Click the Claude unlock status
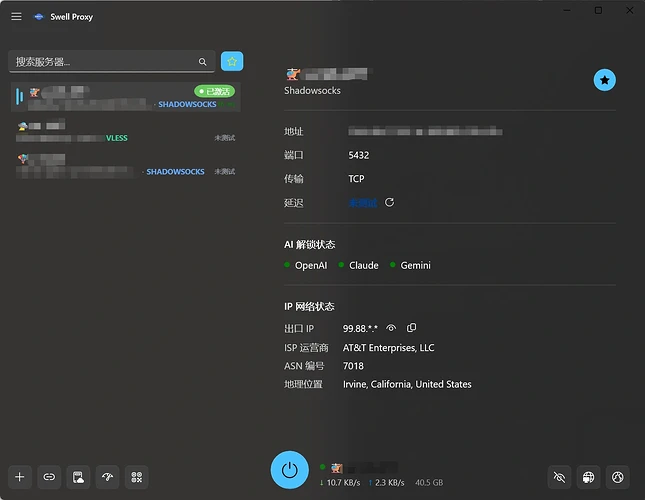 (x=358, y=265)
